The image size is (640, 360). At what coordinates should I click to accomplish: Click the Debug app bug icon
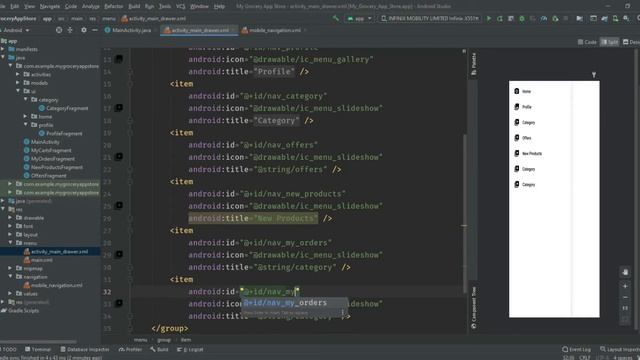coord(522,18)
